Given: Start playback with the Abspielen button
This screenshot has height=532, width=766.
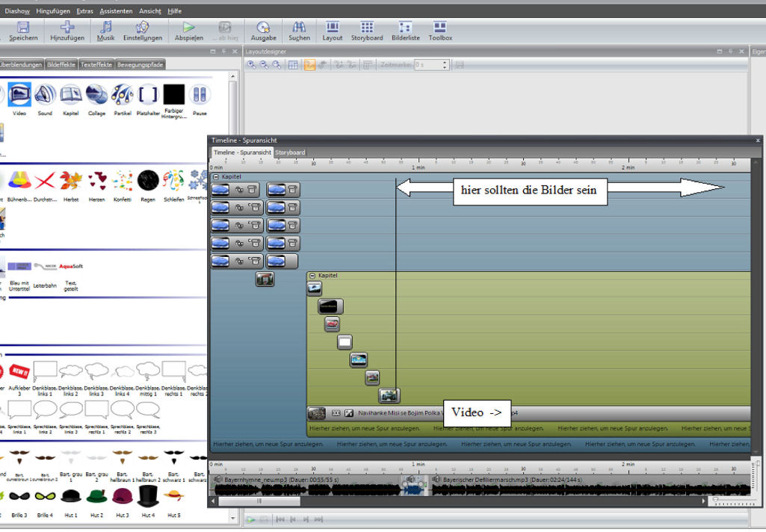Looking at the screenshot, I should [x=188, y=31].
